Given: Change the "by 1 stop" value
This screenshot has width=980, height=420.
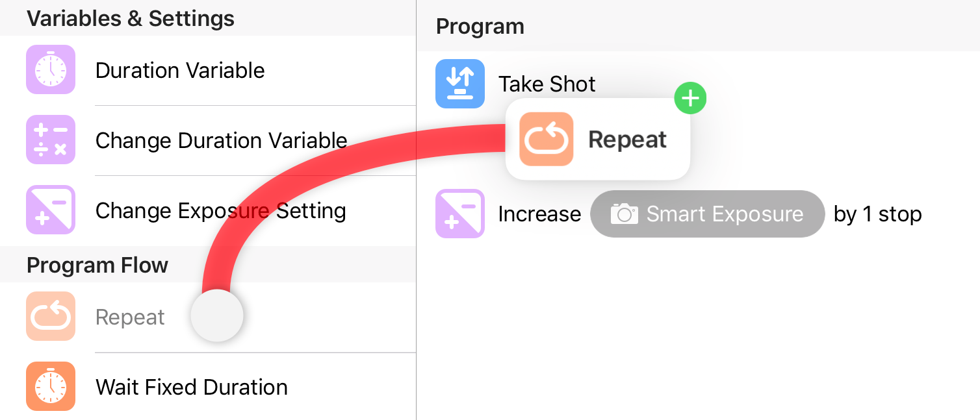Looking at the screenshot, I should tap(877, 214).
